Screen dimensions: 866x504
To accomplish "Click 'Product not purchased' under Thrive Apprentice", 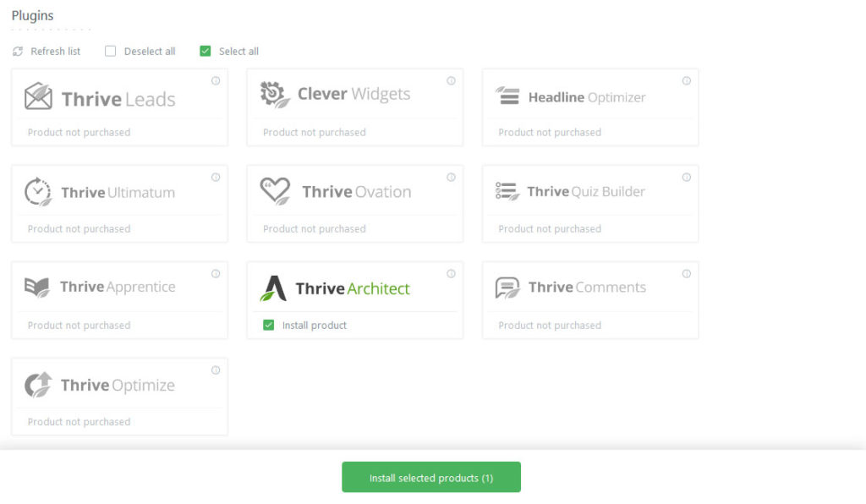I will 79,326.
